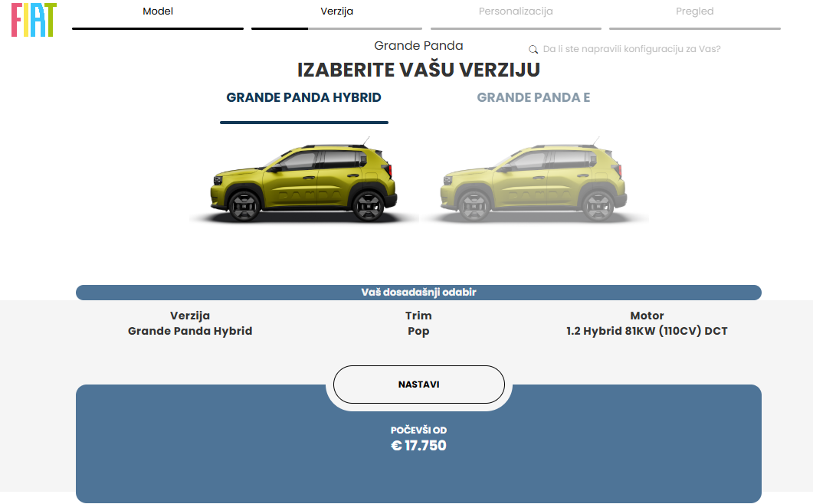
Task: Click the NASTAVI button
Action: 419,385
